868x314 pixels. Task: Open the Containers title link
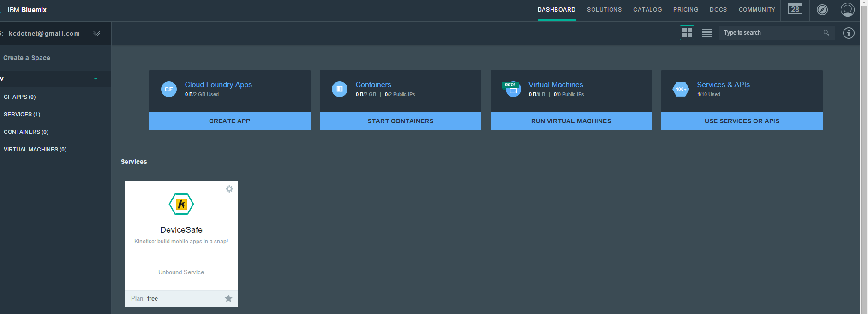point(373,85)
